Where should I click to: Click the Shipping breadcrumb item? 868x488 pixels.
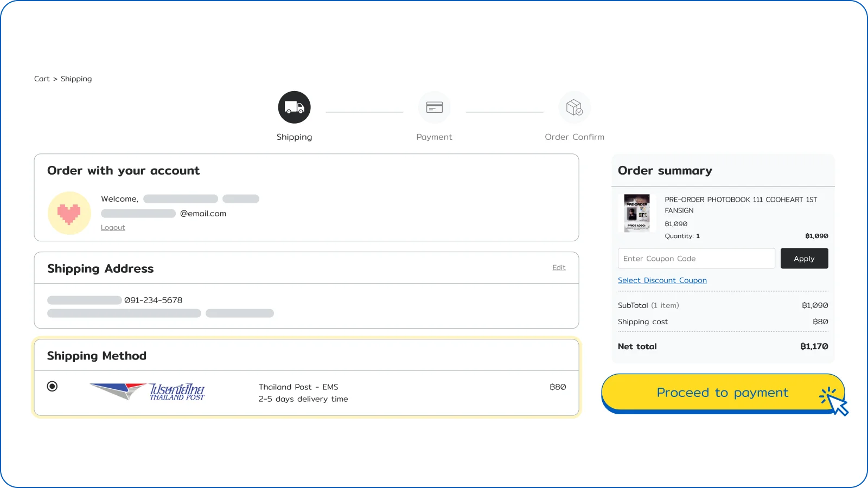[x=76, y=79]
